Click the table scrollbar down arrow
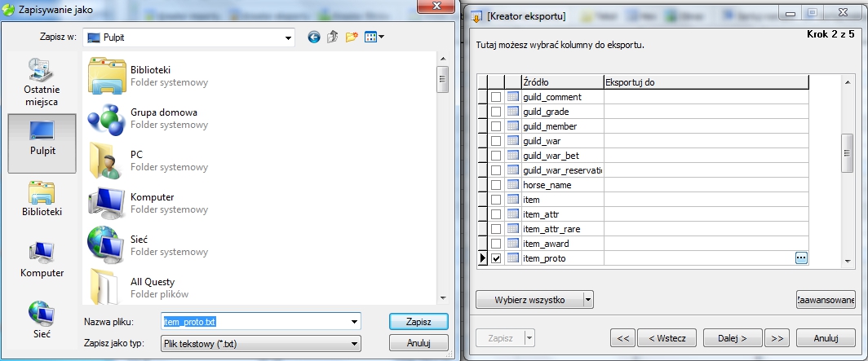The image size is (868, 361). pos(847,262)
